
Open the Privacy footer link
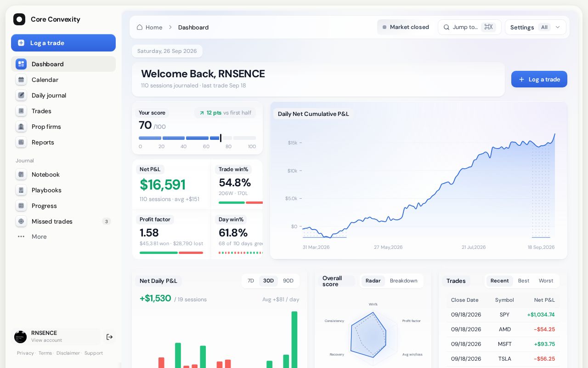(x=25, y=353)
